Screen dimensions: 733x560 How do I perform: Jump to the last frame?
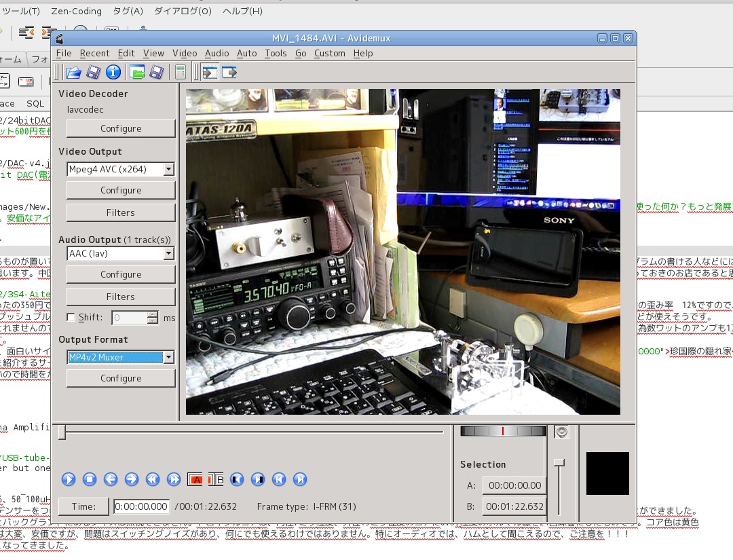300,479
